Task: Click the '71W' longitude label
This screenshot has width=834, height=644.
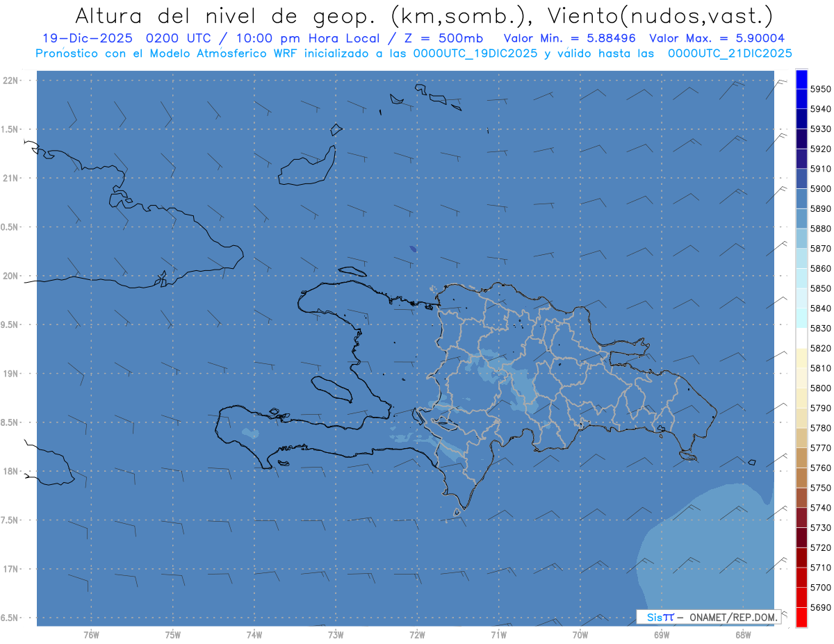Action: [x=498, y=635]
